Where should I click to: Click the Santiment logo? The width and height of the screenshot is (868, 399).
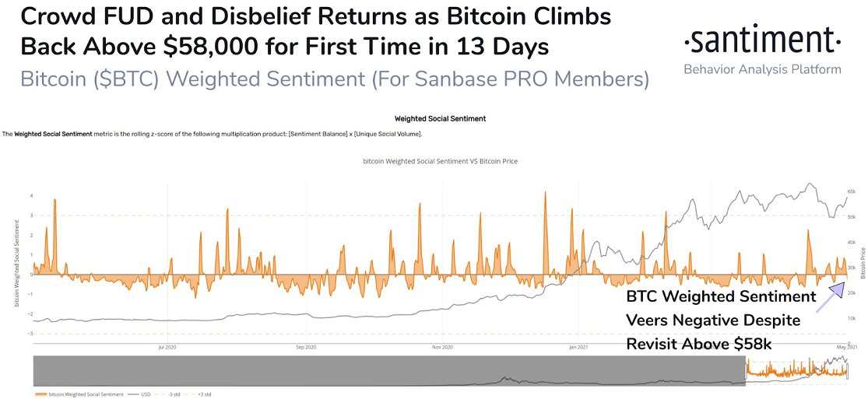pos(761,39)
